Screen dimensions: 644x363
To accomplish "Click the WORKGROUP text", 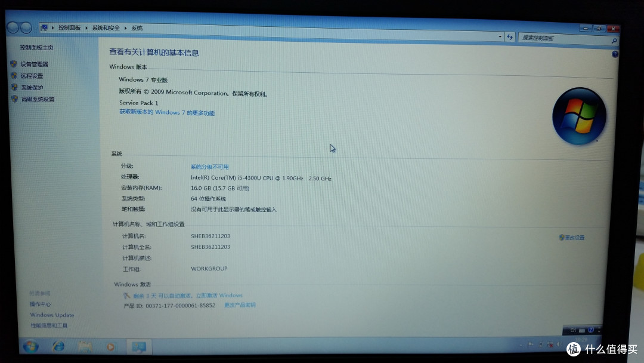I will click(209, 269).
